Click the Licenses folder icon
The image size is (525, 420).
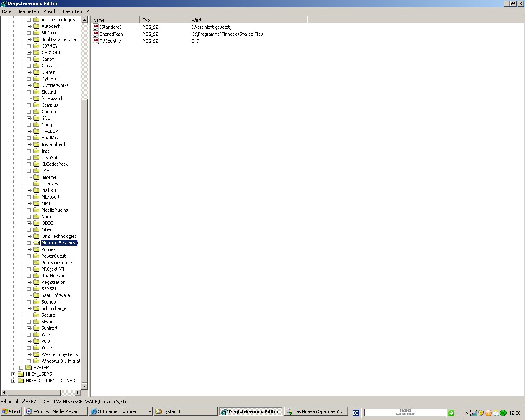click(x=36, y=184)
